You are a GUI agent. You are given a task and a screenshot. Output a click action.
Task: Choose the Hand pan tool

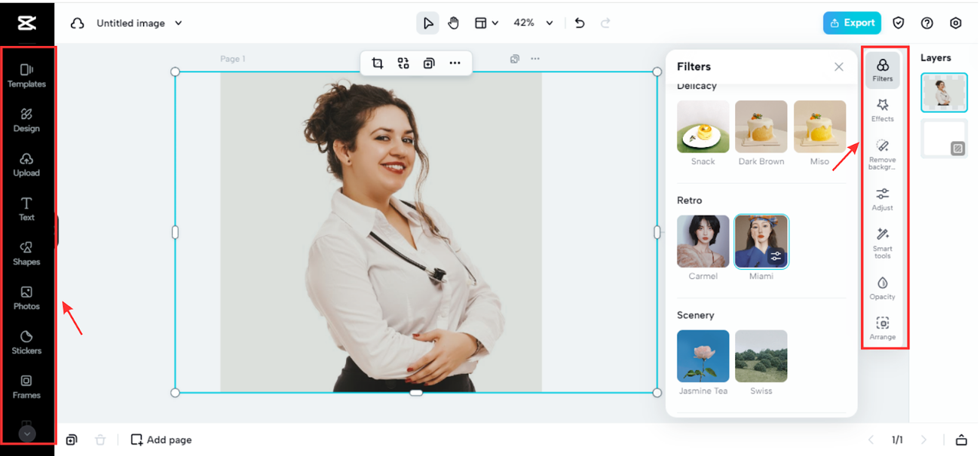(x=453, y=23)
